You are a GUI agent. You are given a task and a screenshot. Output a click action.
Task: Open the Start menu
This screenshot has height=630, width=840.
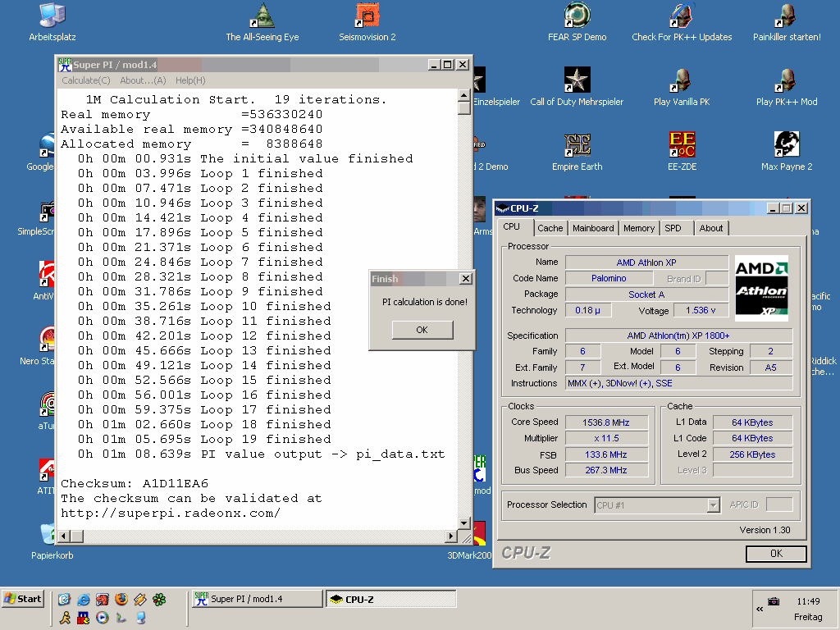pos(22,599)
